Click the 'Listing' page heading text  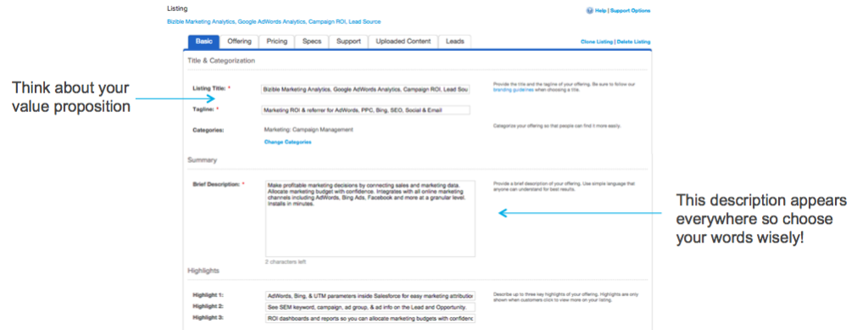(x=177, y=8)
